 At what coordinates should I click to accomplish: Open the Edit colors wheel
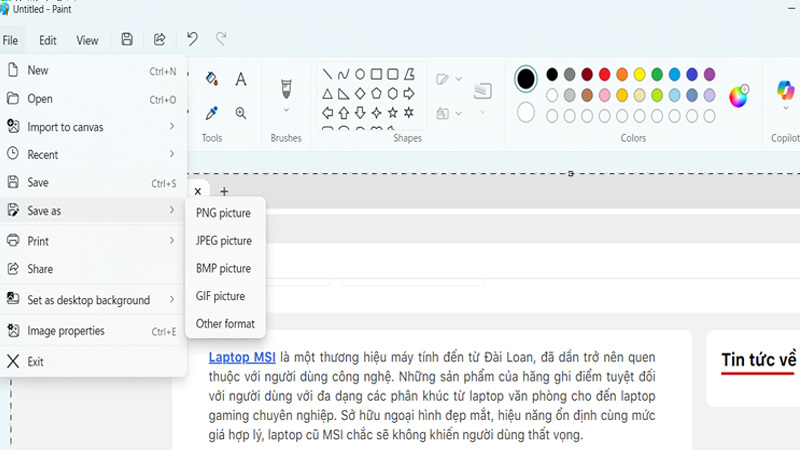tap(738, 96)
